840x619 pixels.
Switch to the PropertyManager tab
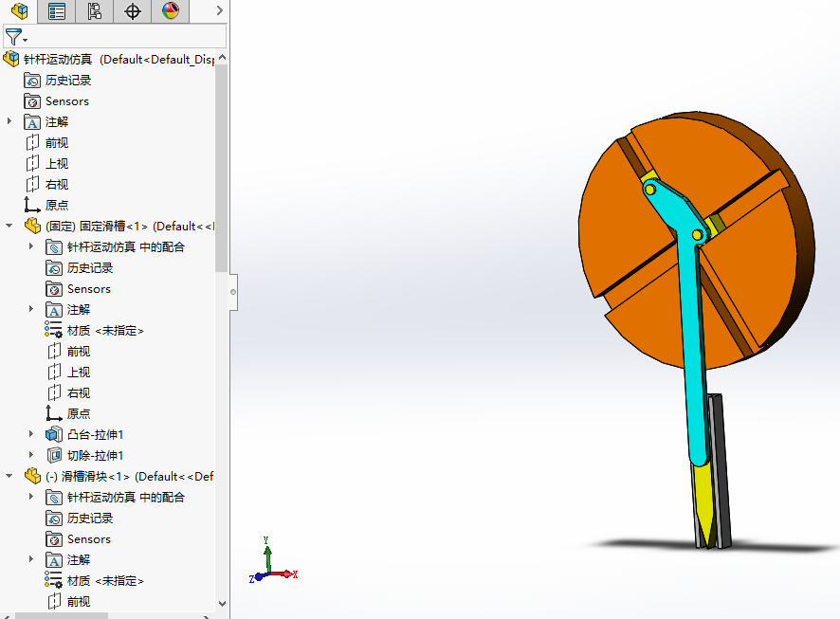pyautogui.click(x=57, y=10)
